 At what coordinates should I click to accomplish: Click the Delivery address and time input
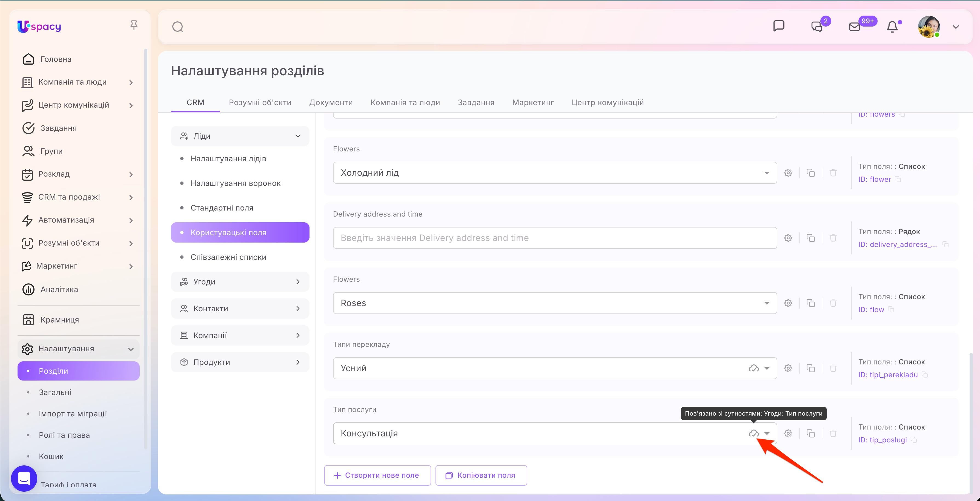pyautogui.click(x=555, y=238)
